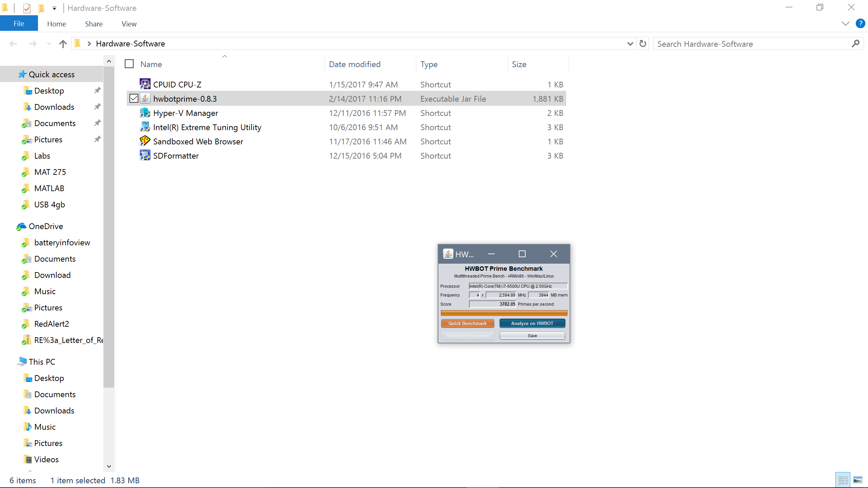Click Analyze on HWBOT button
868x488 pixels.
(532, 323)
